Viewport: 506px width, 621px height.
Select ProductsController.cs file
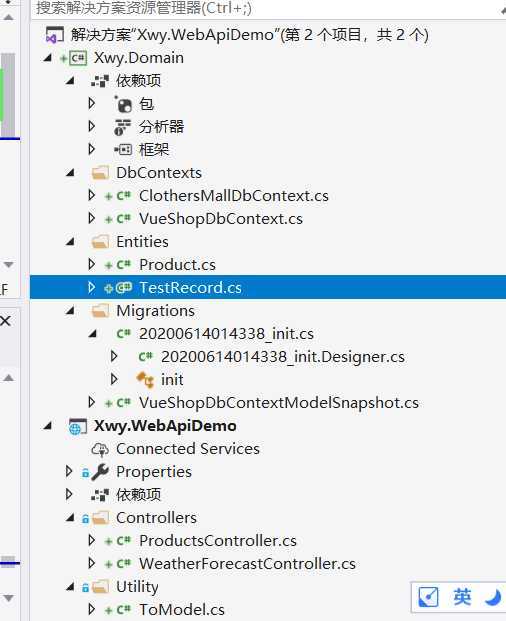218,541
